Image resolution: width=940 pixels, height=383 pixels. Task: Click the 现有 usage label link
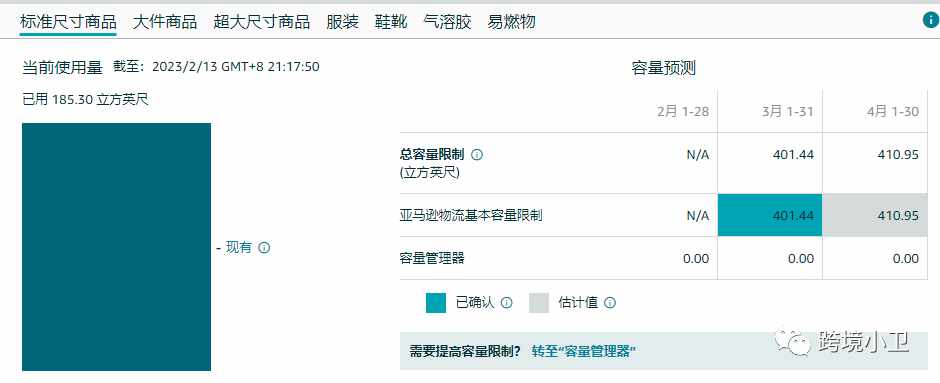coord(238,248)
